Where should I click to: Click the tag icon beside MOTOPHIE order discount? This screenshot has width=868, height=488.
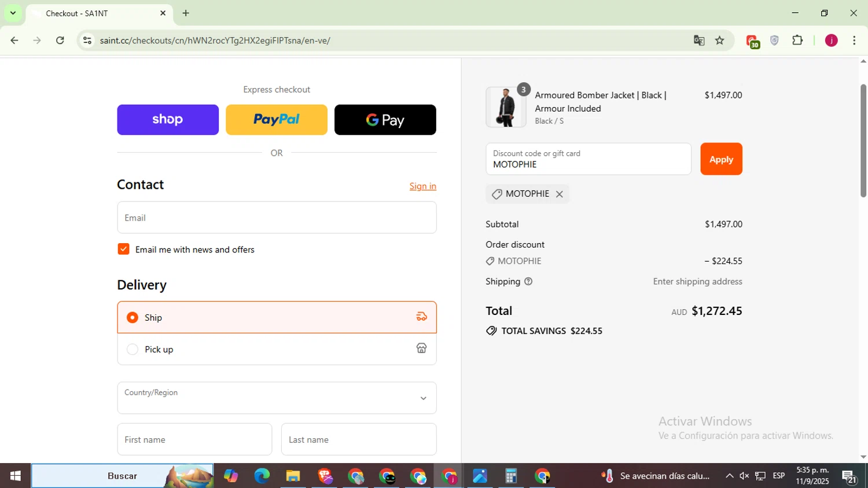(x=490, y=261)
